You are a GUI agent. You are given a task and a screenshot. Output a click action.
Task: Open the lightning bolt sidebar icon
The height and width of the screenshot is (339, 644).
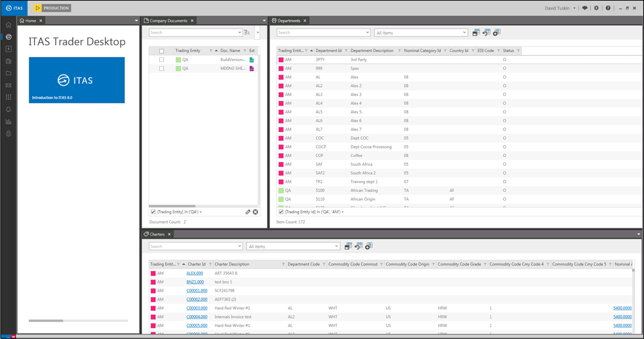point(9,49)
